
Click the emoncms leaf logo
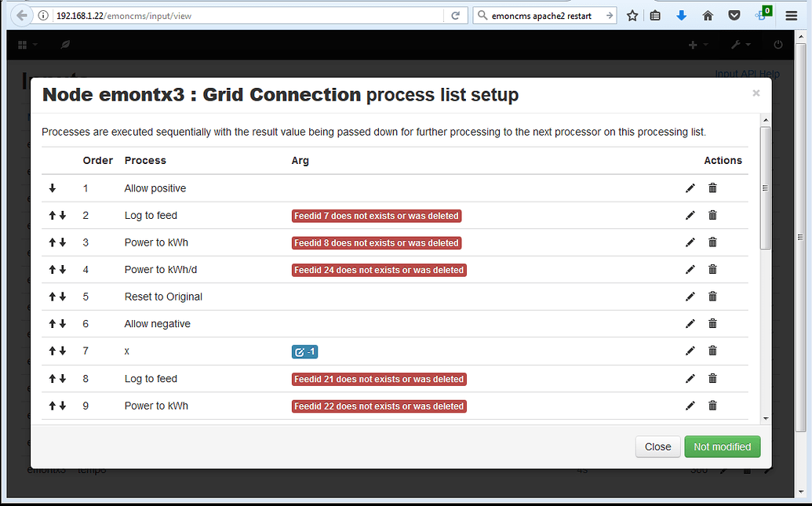pos(65,45)
